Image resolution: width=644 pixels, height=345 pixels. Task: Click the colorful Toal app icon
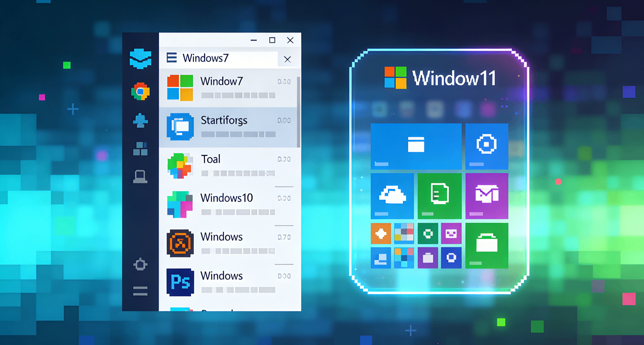pyautogui.click(x=180, y=165)
